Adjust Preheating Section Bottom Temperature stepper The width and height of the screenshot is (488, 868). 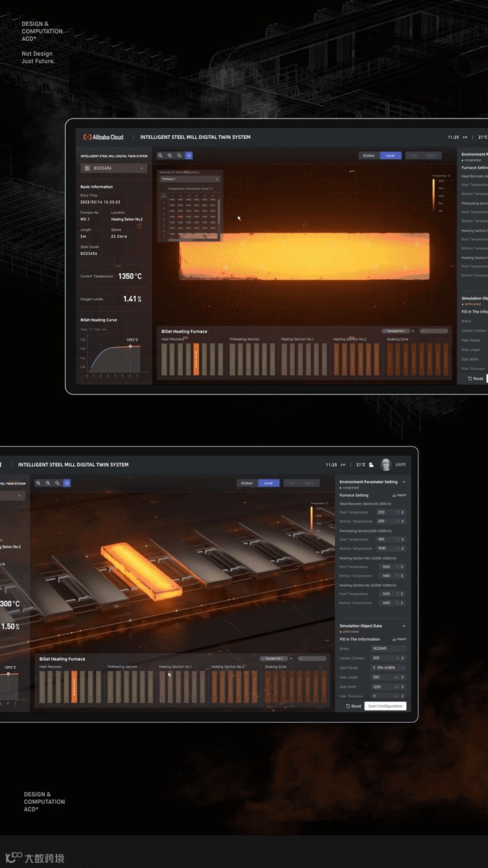(403, 548)
